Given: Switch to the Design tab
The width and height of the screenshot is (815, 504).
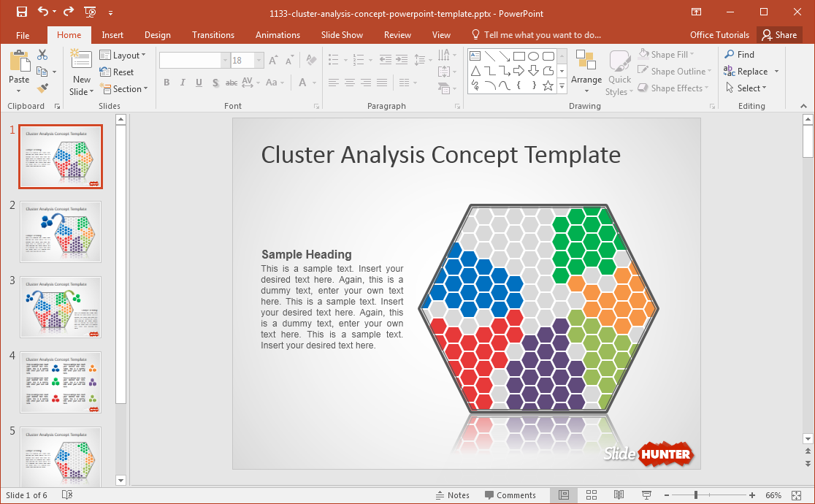Looking at the screenshot, I should 157,35.
